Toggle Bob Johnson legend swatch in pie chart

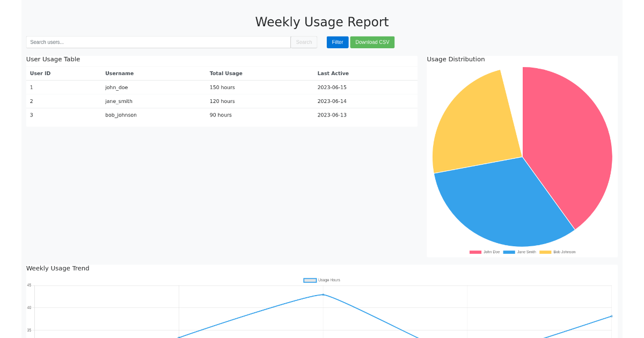click(x=545, y=252)
